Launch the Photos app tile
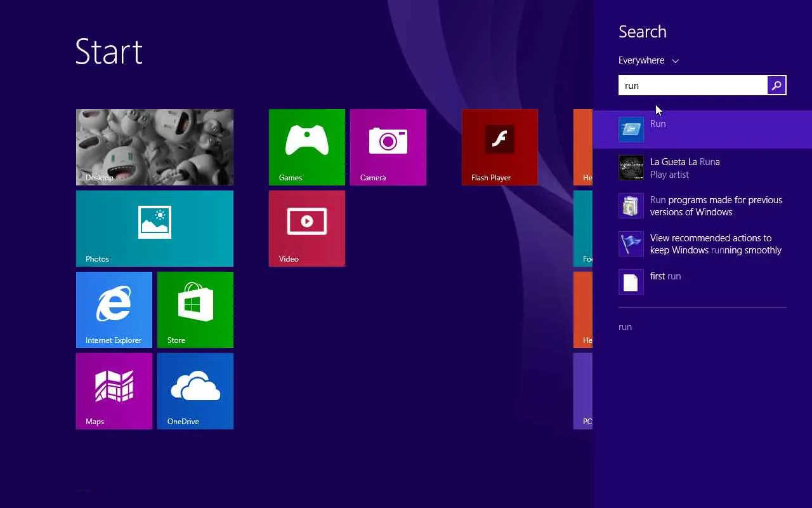The image size is (812, 508). coord(155,229)
